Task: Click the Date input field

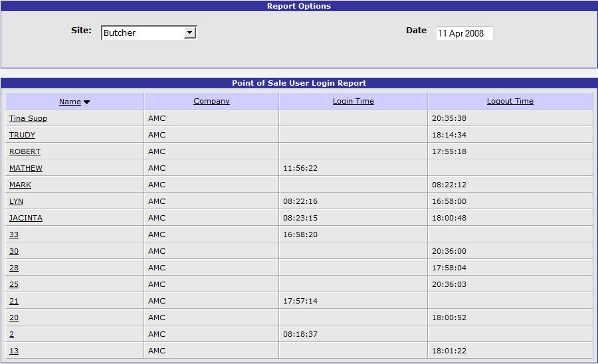Action: point(464,33)
